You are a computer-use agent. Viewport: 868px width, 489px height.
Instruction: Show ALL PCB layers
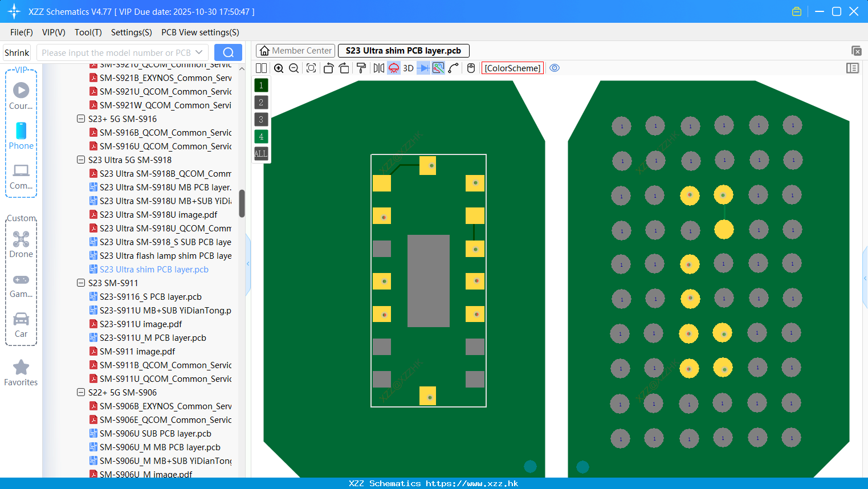261,154
